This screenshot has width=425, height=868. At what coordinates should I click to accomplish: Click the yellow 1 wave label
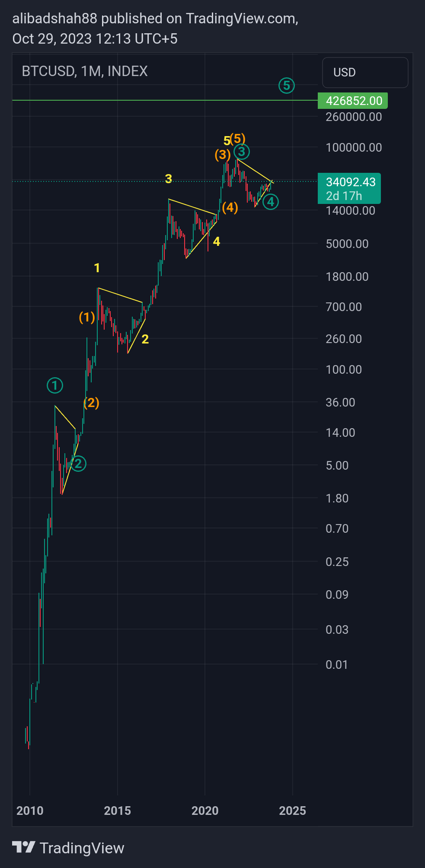[x=97, y=268]
